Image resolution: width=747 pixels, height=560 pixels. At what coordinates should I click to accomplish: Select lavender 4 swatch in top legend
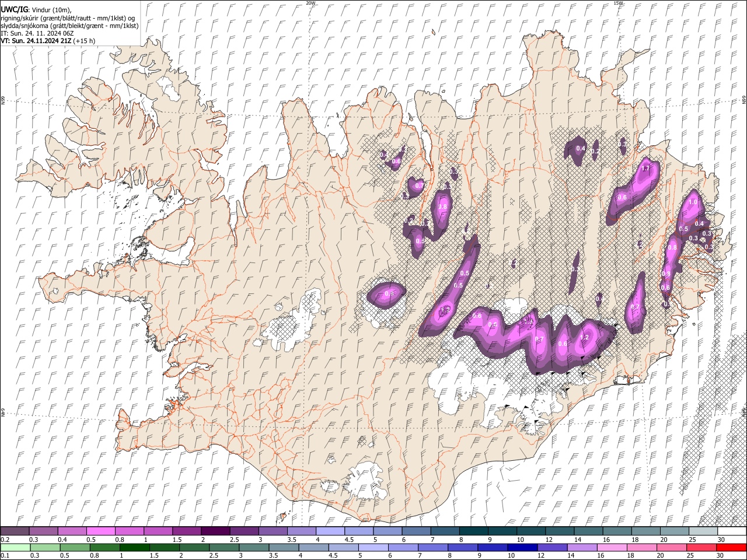pos(330,531)
